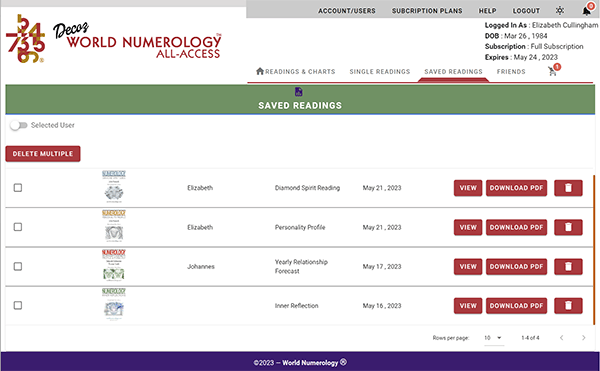Click the Delete Multiple button

pyautogui.click(x=43, y=154)
